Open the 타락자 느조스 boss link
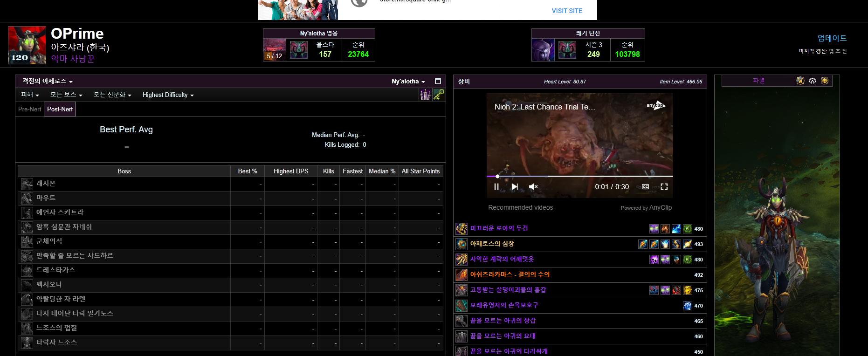 point(57,342)
